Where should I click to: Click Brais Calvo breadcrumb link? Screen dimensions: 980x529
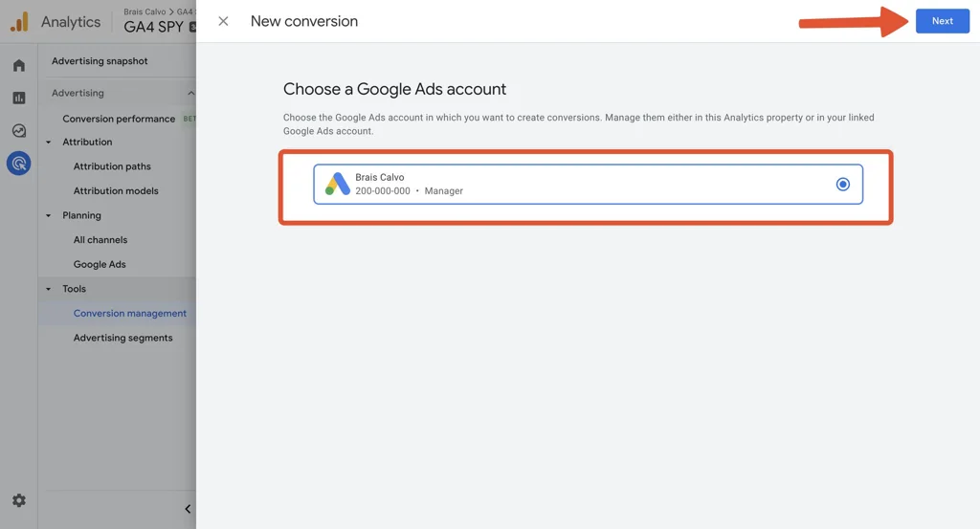click(x=145, y=11)
